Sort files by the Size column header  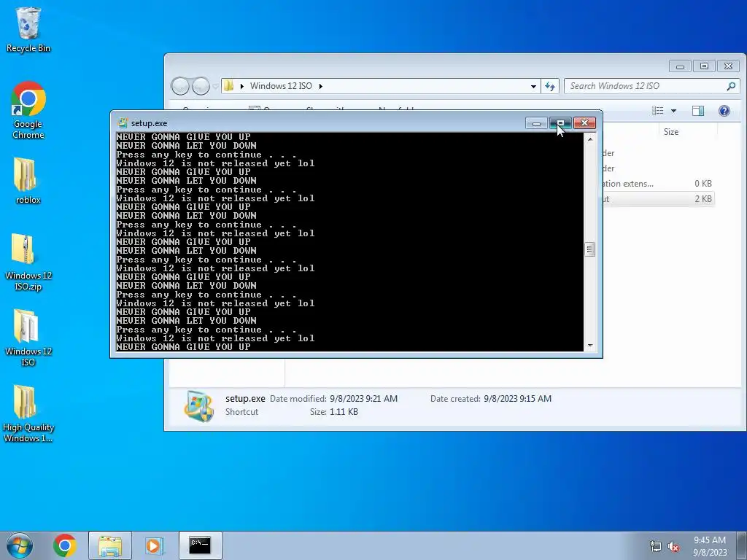(x=671, y=132)
